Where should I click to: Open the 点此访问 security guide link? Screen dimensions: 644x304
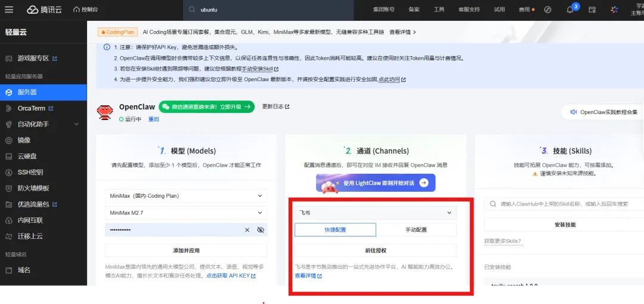[391, 79]
